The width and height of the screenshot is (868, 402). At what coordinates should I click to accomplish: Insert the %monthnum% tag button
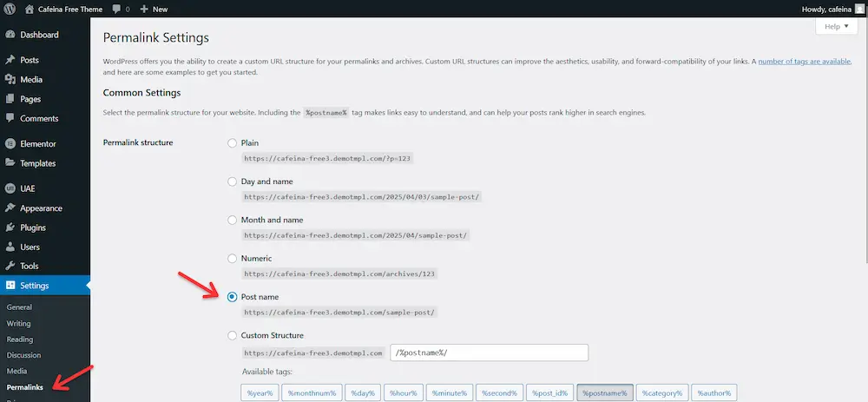point(312,393)
